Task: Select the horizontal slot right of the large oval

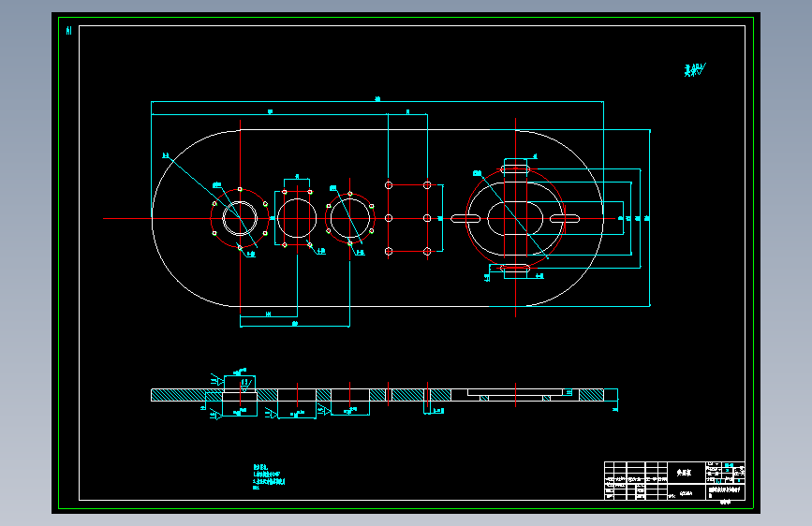Action: [x=565, y=218]
